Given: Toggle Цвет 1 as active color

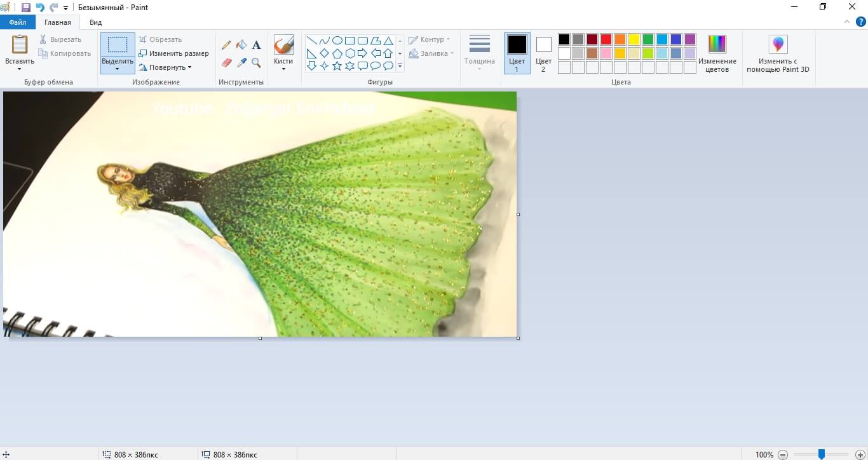Looking at the screenshot, I should tap(517, 53).
